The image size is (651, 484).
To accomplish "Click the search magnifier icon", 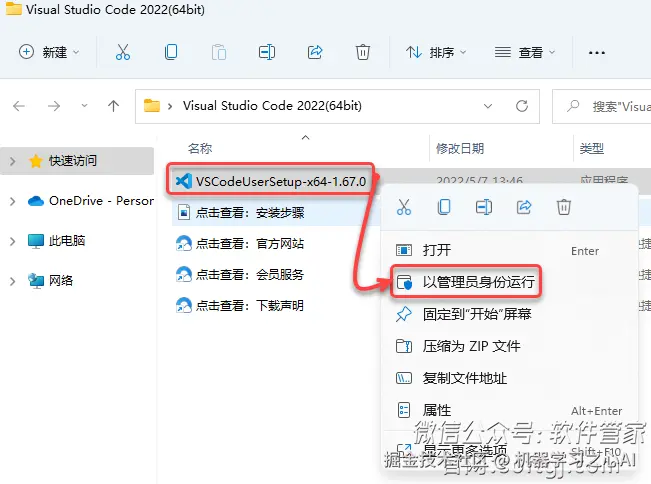I will [x=573, y=106].
